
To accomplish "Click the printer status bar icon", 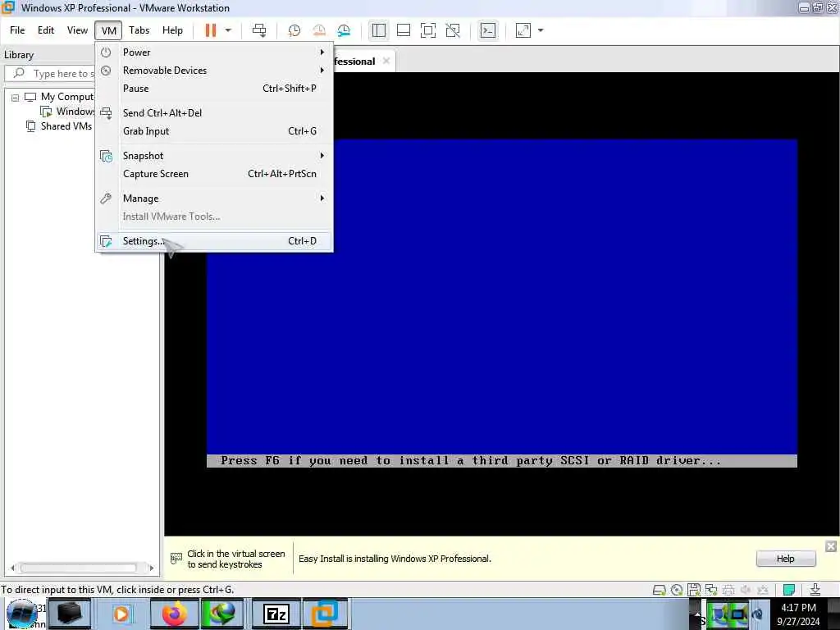I will click(728, 590).
